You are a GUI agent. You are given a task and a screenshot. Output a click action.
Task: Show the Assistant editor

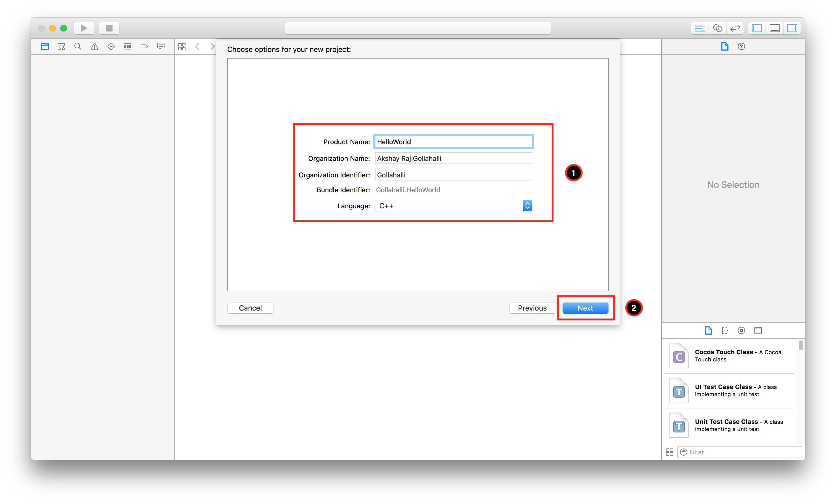[717, 28]
